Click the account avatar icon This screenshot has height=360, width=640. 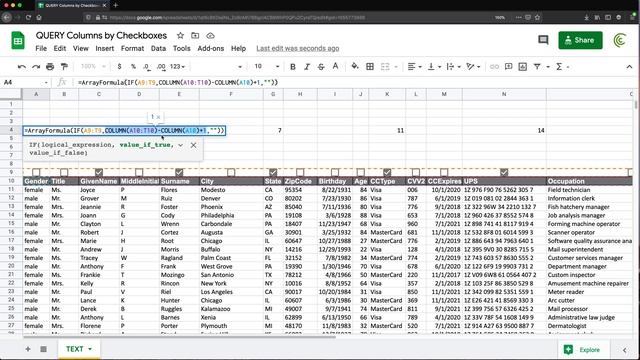tap(620, 40)
